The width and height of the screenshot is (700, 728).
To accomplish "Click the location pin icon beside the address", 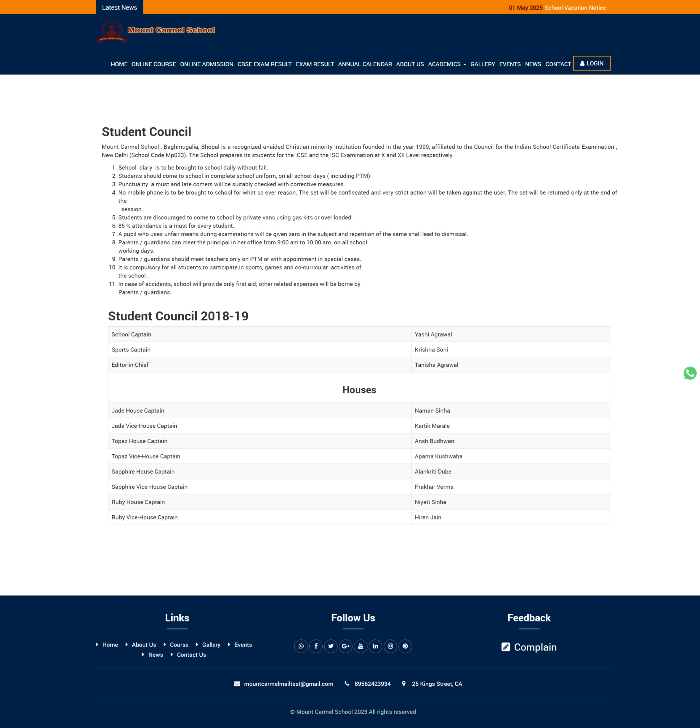I will pos(403,684).
